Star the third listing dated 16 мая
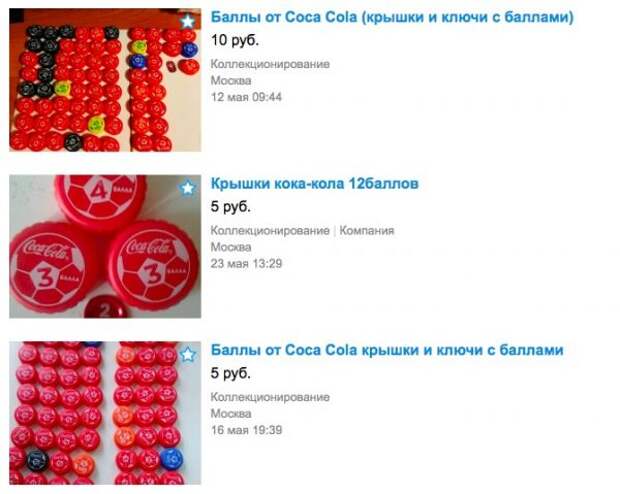 [188, 354]
